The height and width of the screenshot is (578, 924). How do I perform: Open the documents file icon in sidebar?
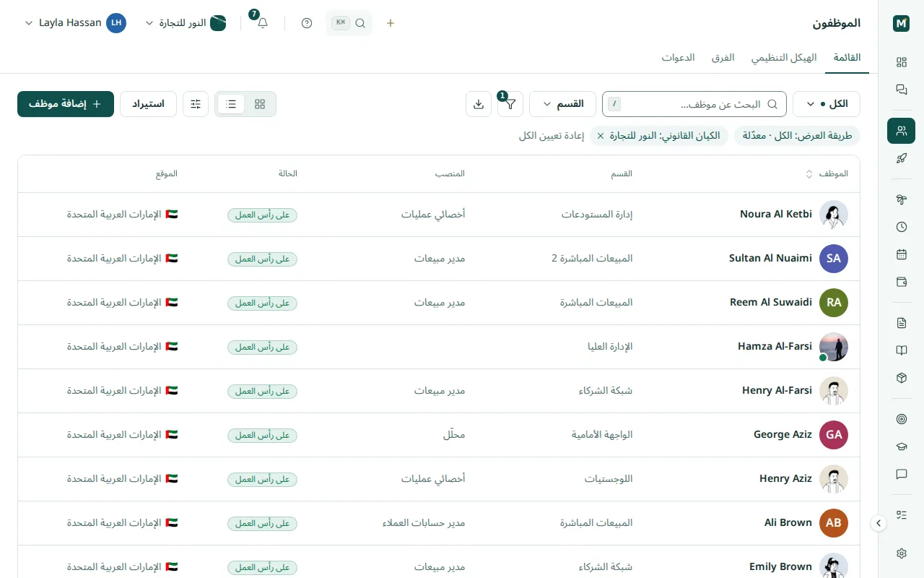click(901, 323)
